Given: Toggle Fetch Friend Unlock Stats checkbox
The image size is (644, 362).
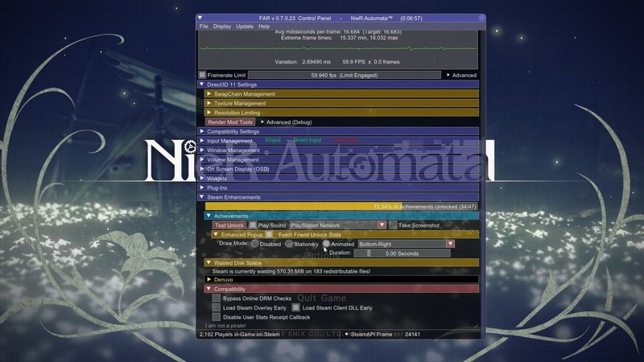Looking at the screenshot, I should click(x=269, y=234).
